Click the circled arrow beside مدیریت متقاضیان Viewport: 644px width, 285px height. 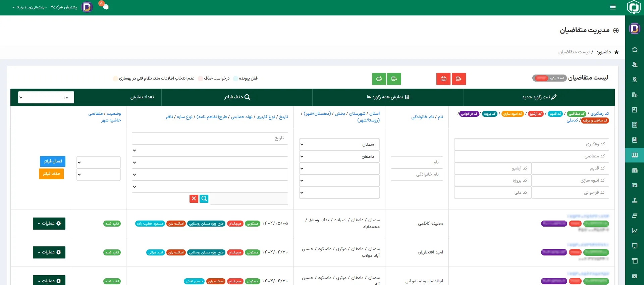coord(616,31)
